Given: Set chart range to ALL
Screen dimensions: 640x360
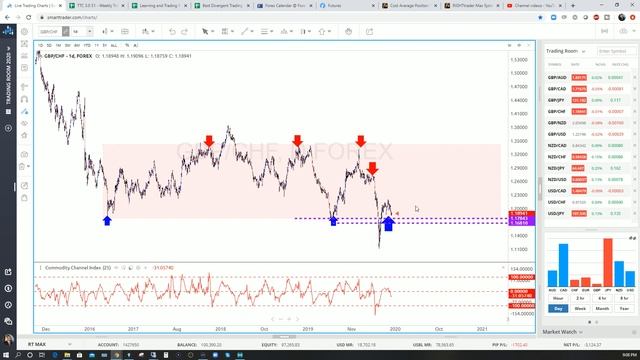Looking at the screenshot, I should pyautogui.click(x=114, y=45).
